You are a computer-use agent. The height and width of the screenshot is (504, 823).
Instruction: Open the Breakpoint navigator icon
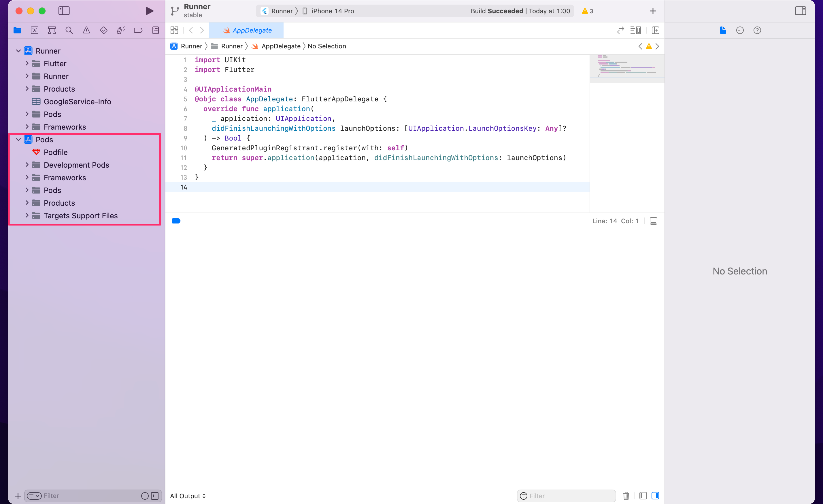[x=138, y=30]
